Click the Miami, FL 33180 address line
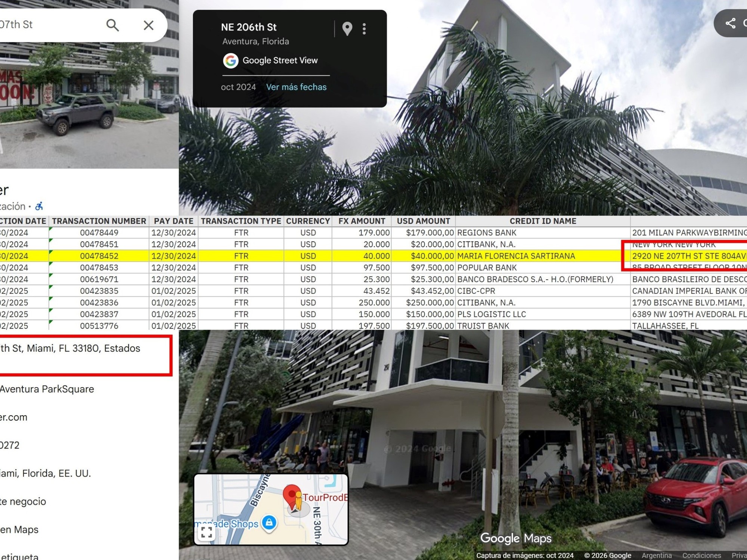 70,348
